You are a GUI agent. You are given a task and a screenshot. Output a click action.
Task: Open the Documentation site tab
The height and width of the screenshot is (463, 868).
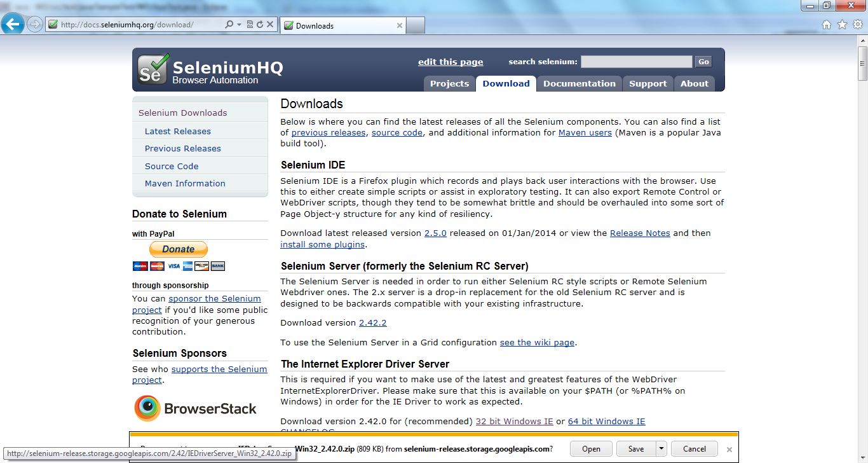[580, 83]
